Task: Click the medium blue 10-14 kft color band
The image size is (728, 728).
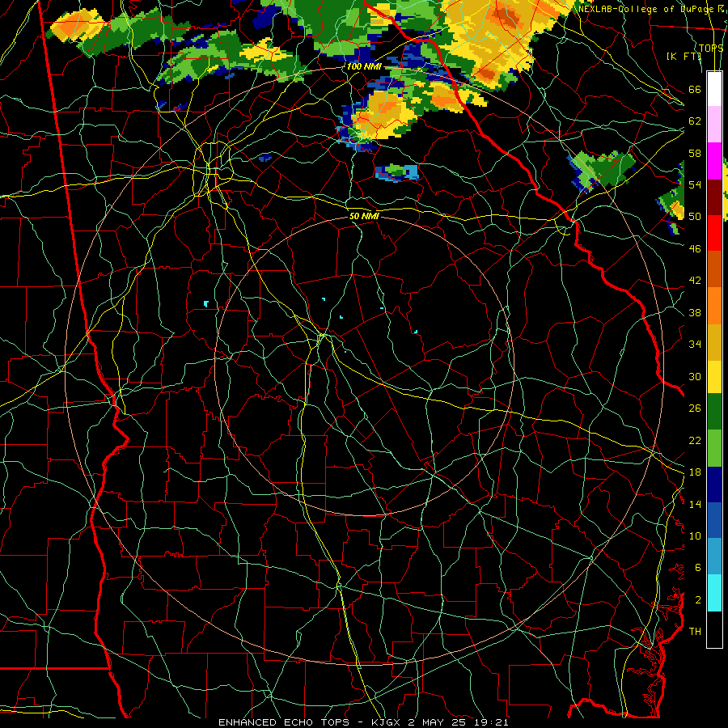Action: 714,520
